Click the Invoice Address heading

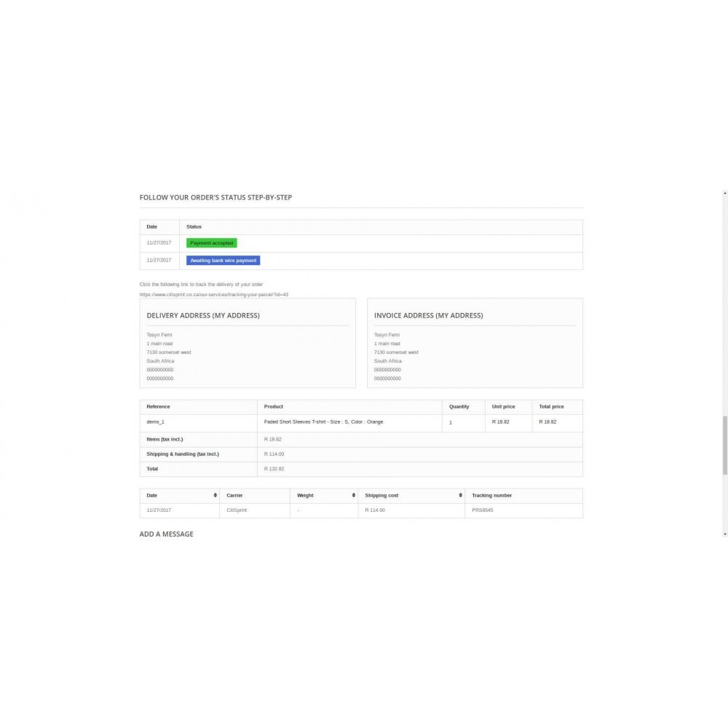point(429,315)
